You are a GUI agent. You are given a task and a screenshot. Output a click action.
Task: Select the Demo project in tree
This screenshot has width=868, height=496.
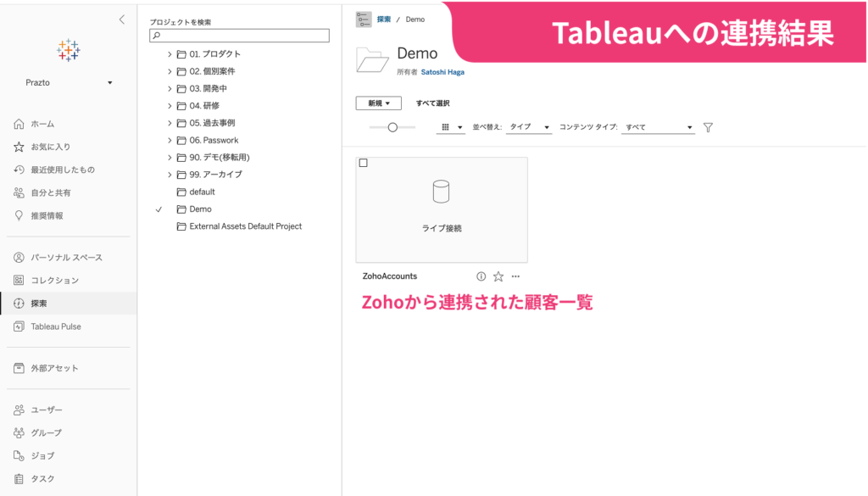(200, 209)
